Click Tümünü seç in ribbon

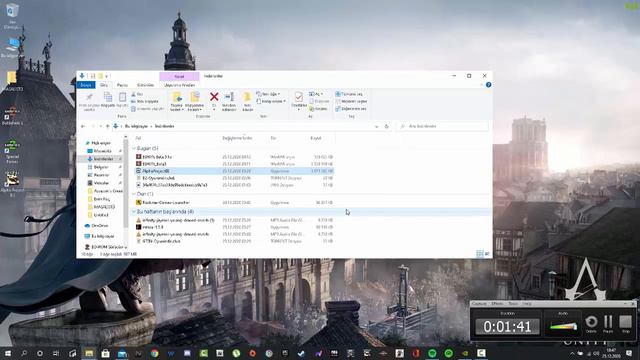[x=349, y=94]
